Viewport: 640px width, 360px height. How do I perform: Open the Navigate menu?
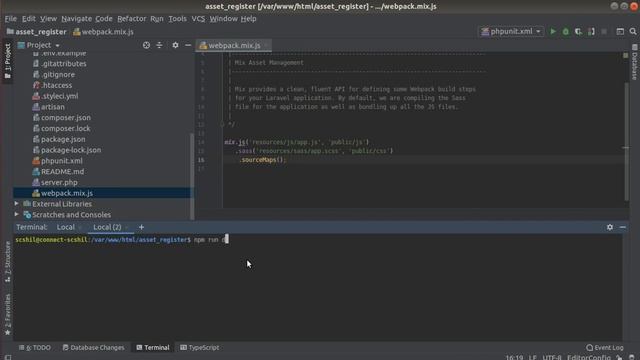point(76,19)
